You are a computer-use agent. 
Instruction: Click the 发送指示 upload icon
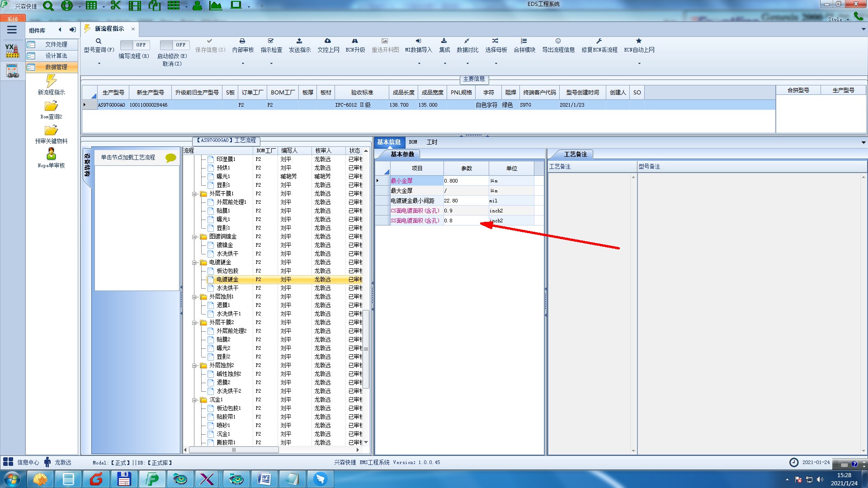[x=299, y=41]
